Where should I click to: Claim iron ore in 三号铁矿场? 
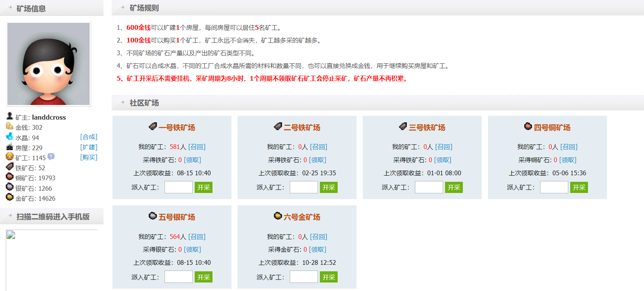pos(443,160)
